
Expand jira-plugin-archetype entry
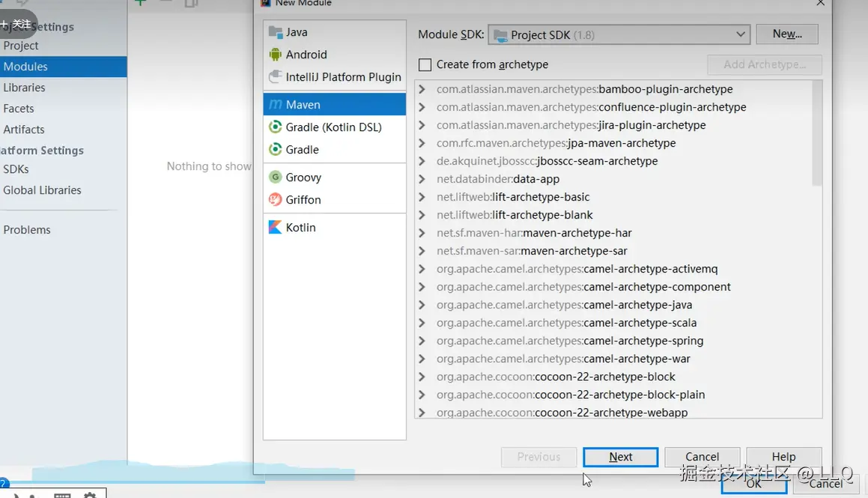click(422, 125)
